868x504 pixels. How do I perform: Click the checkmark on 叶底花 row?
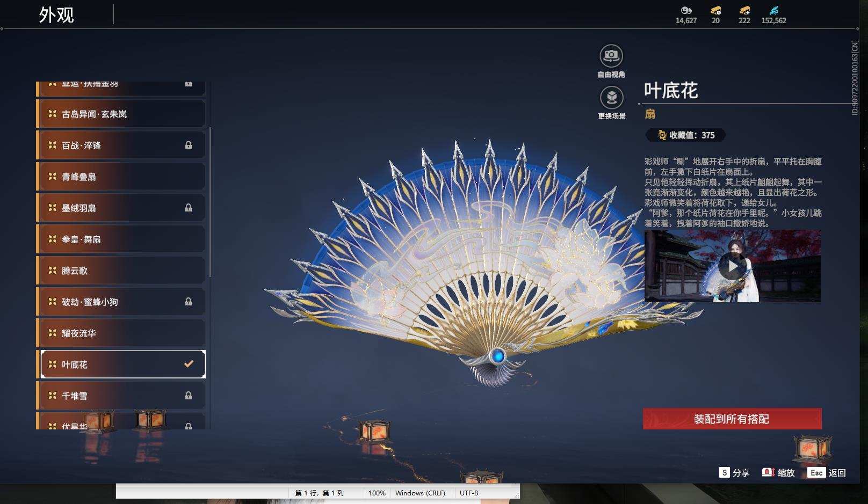[189, 364]
